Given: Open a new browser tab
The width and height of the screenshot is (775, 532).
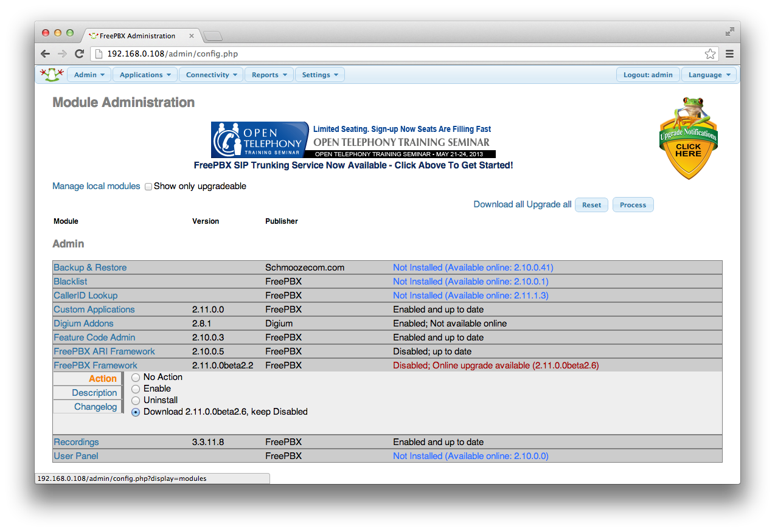Looking at the screenshot, I should point(213,36).
